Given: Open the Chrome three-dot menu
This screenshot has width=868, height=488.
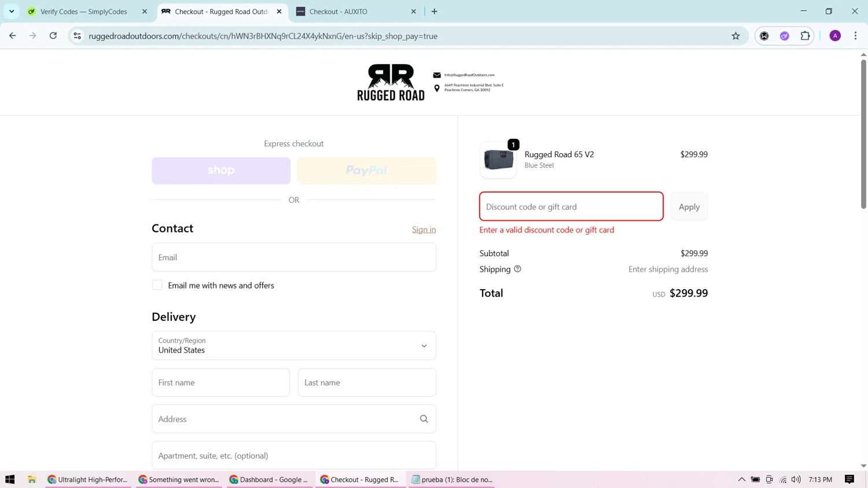Looking at the screenshot, I should point(855,36).
